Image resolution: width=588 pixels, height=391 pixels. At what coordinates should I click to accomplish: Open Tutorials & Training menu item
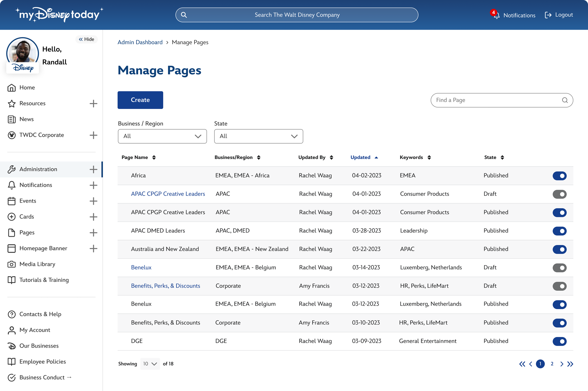tap(44, 280)
